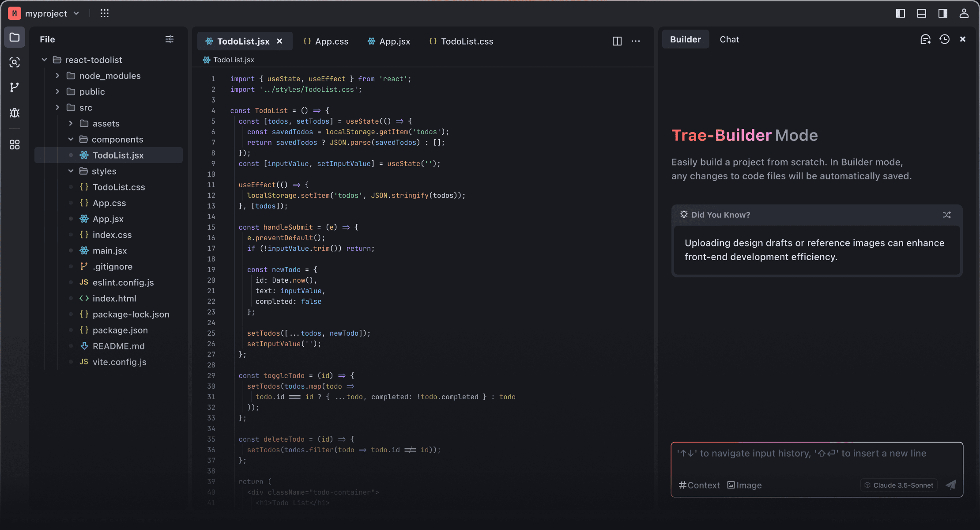The image size is (980, 530).
Task: Select the App.jsx editor tab
Action: (x=395, y=41)
